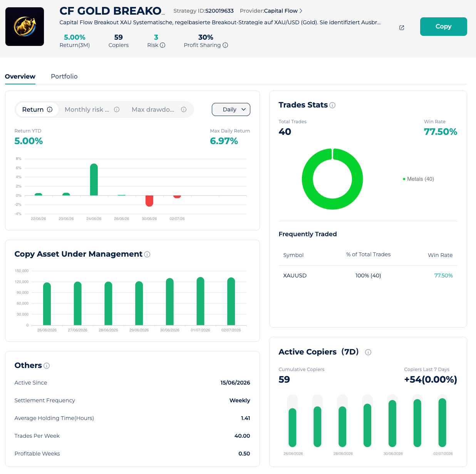Image resolution: width=476 pixels, height=474 pixels.
Task: Click the 100% (40) cell
Action: [368, 276]
